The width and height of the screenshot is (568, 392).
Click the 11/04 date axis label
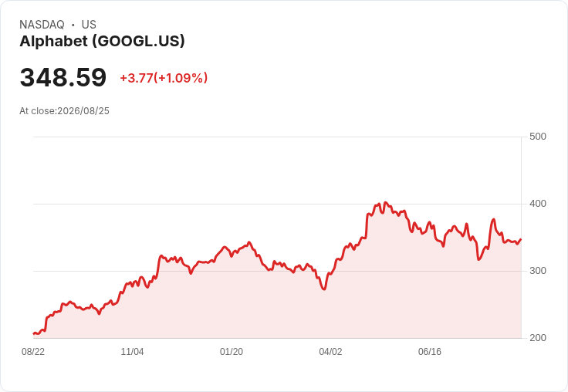(x=132, y=352)
